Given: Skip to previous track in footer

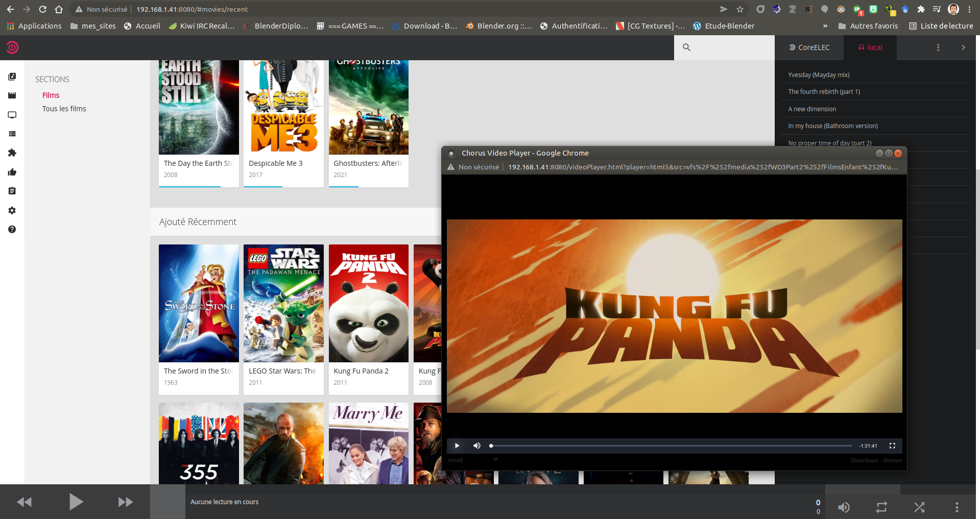Looking at the screenshot, I should (25, 502).
